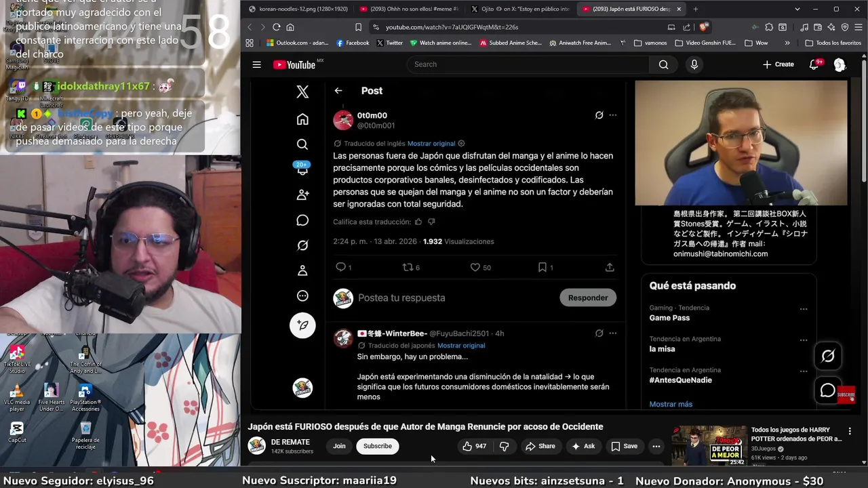This screenshot has width=868, height=488.
Task: Click the Join channel button
Action: point(339,446)
